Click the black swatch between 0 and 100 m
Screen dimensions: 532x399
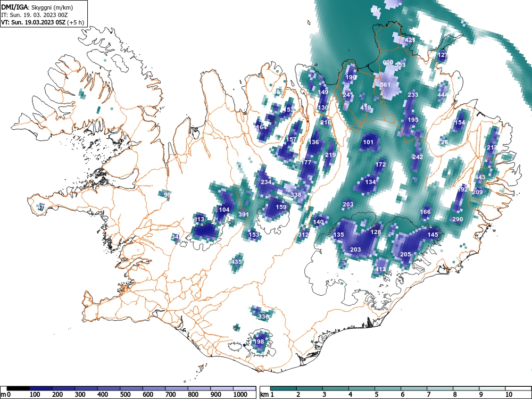click(x=18, y=389)
